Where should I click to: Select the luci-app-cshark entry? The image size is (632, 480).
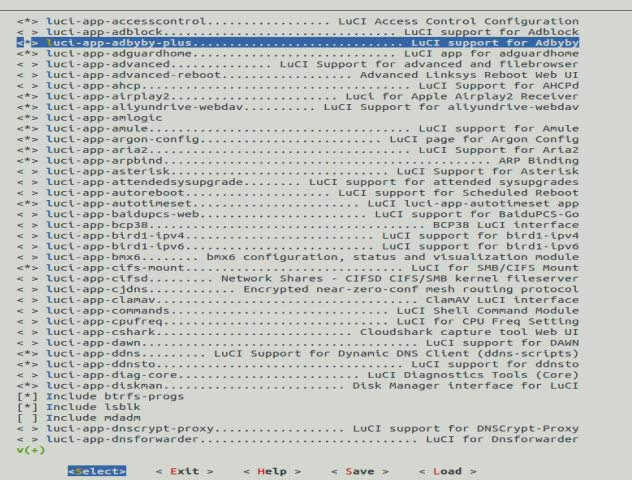[x=298, y=332]
